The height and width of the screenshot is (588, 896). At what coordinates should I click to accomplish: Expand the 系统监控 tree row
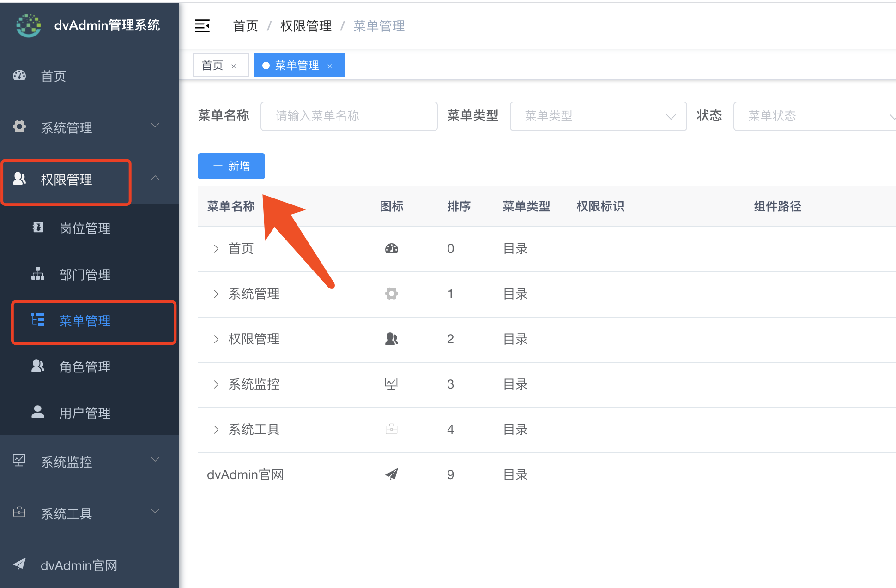[x=216, y=384]
